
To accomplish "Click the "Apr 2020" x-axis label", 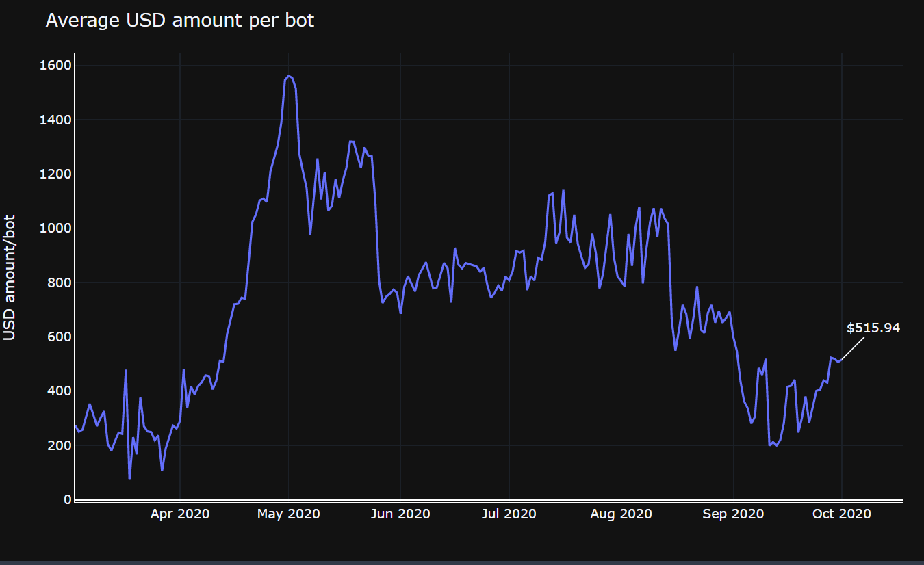I will pos(180,514).
